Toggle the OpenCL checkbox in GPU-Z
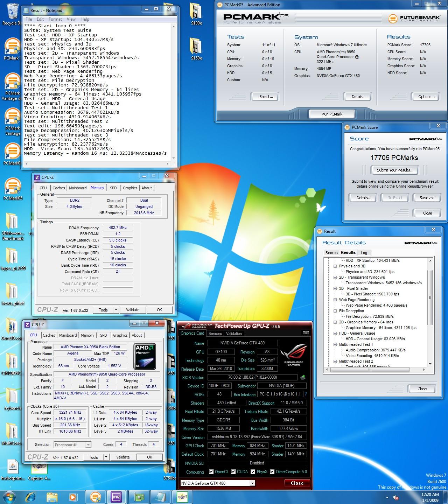This screenshot has width=448, height=504. click(x=211, y=472)
